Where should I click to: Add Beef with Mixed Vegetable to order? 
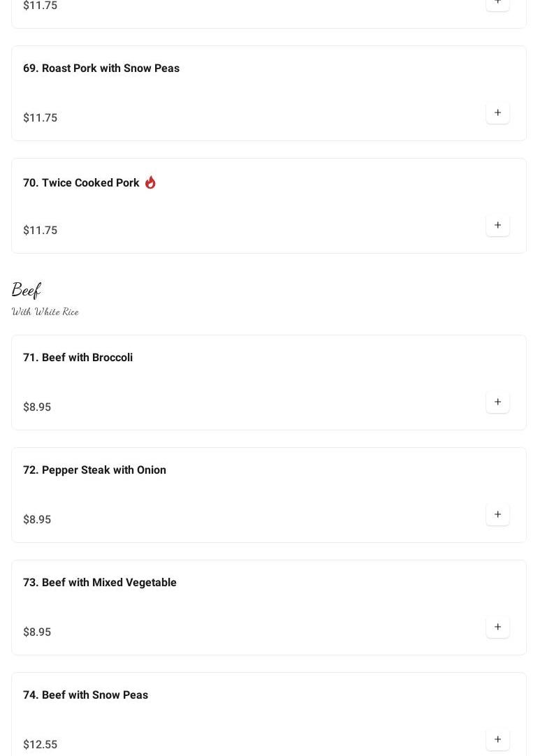tap(497, 627)
